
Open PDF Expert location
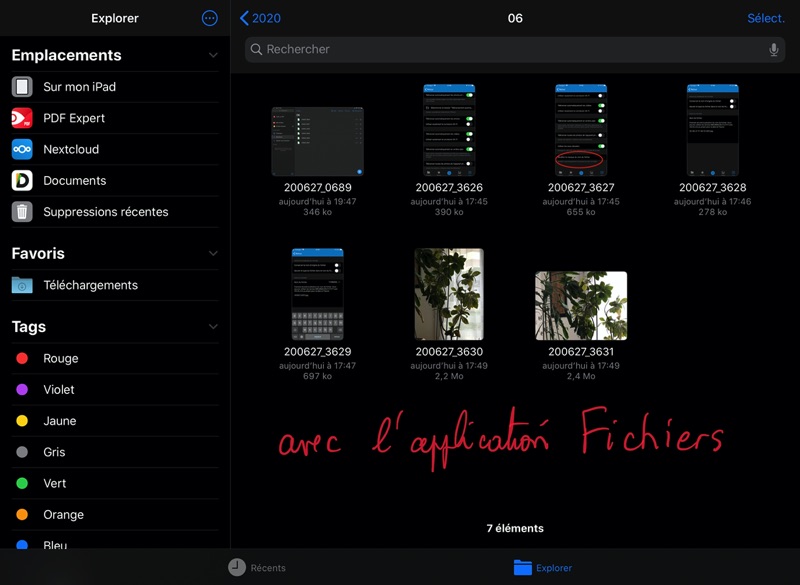point(73,118)
